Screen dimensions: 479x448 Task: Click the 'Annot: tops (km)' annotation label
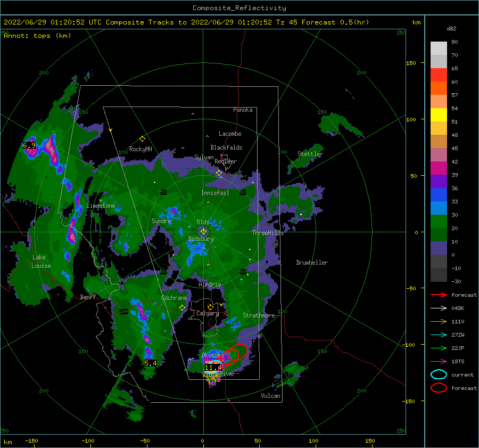tap(37, 36)
